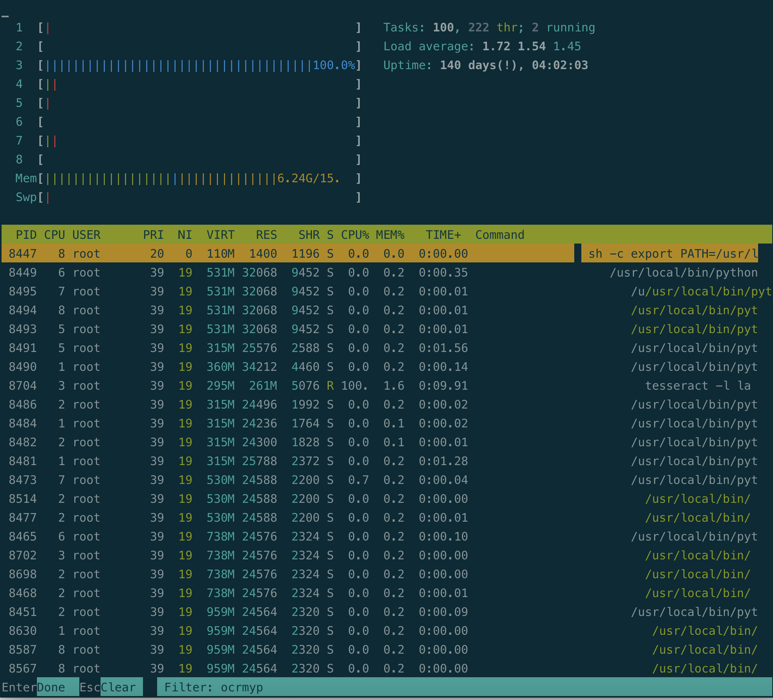Sort processes by the Command column

500,235
